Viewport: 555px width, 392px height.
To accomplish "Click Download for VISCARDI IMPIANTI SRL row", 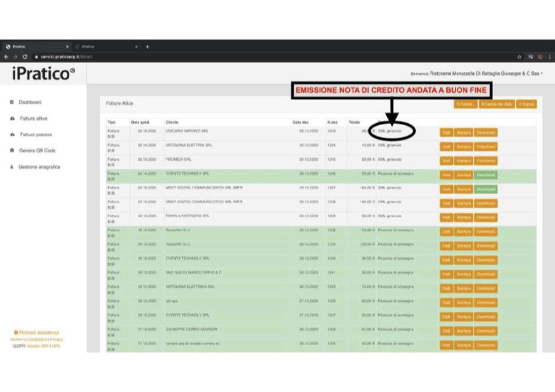I will [486, 132].
